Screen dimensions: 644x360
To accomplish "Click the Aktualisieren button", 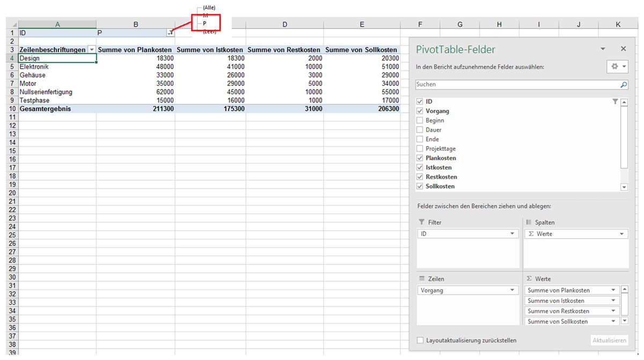I will [x=609, y=340].
